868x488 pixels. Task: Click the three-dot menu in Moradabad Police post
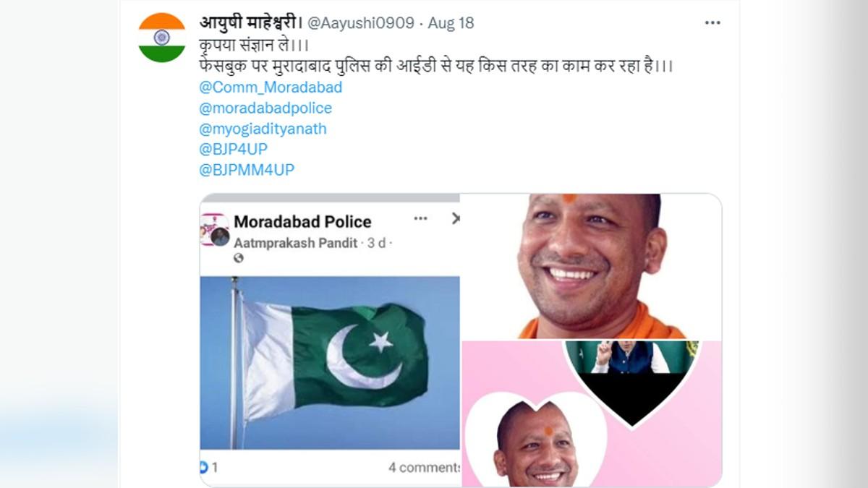click(420, 218)
